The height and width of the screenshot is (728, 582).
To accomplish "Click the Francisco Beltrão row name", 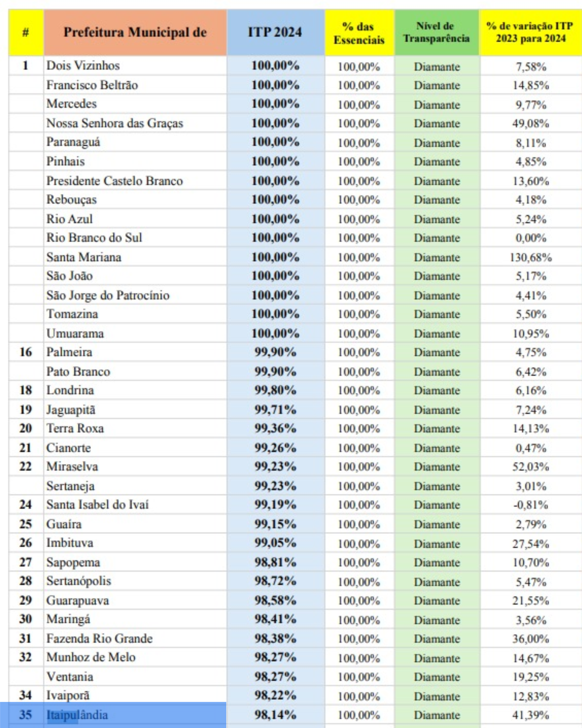I will point(92,85).
